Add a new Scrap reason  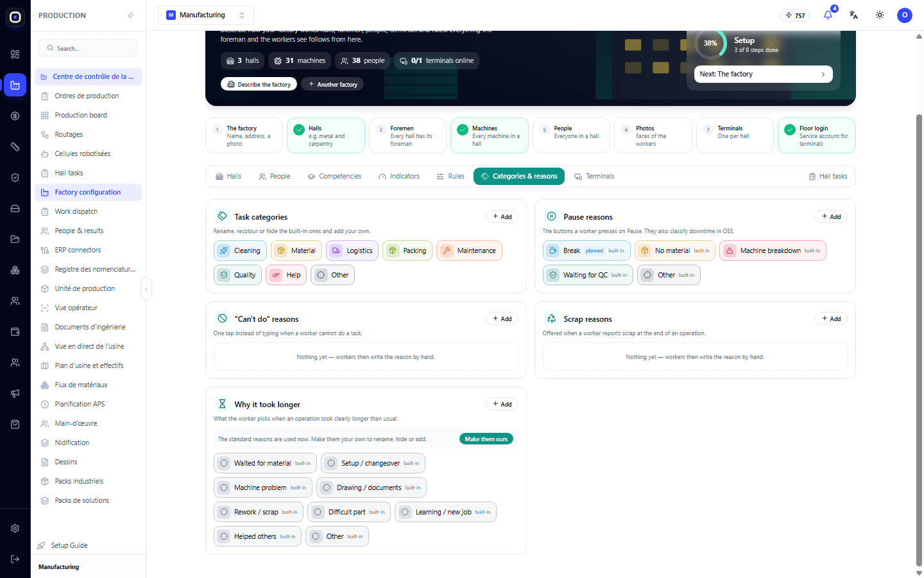[x=831, y=319]
